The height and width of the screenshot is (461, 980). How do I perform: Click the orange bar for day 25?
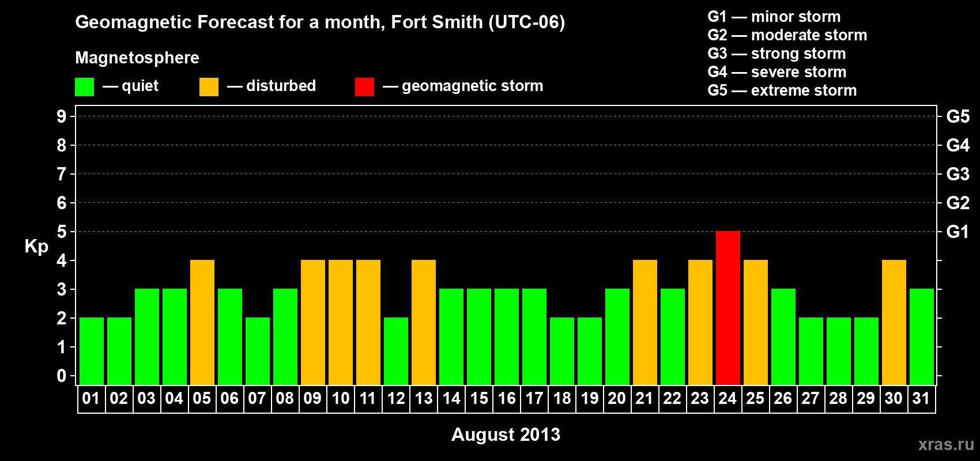point(756,322)
